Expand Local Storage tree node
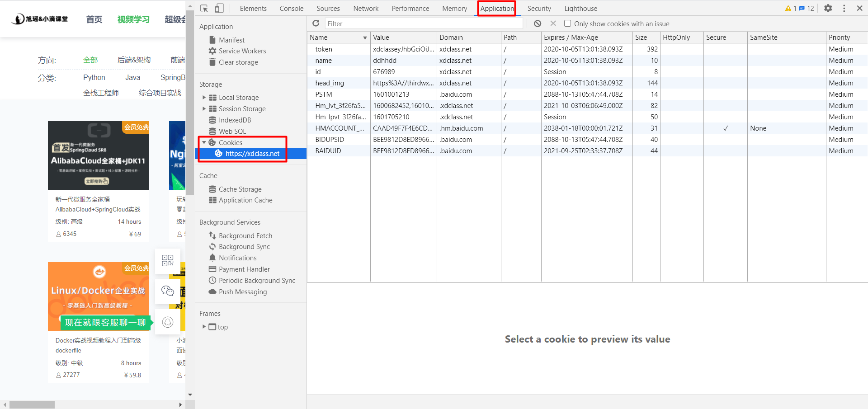868x409 pixels. tap(204, 97)
